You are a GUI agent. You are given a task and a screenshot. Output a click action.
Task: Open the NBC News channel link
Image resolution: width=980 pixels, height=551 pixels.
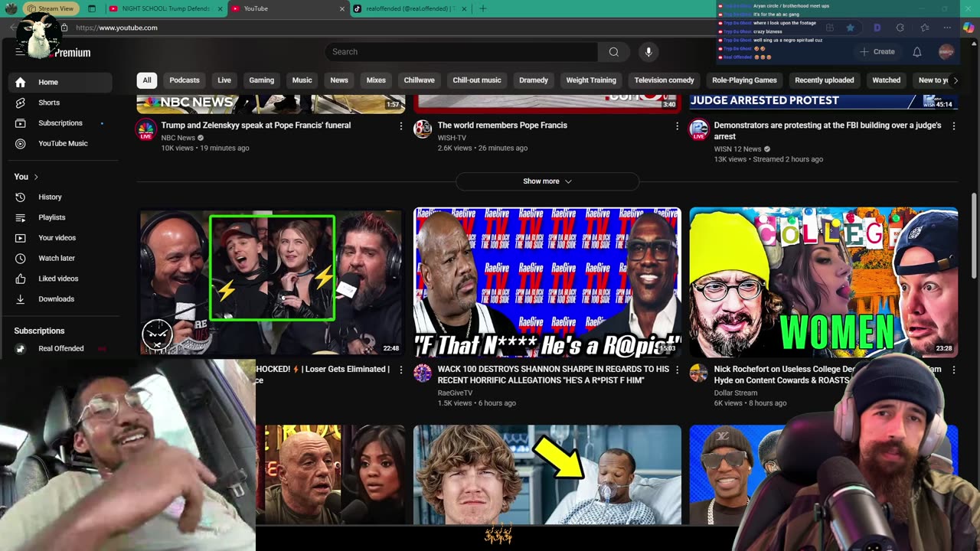click(178, 138)
